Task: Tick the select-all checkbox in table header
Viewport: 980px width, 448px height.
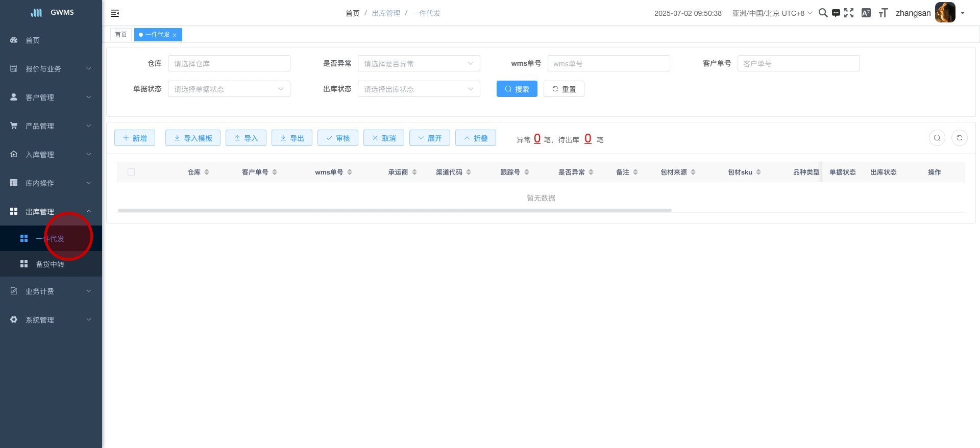Action: click(x=131, y=172)
